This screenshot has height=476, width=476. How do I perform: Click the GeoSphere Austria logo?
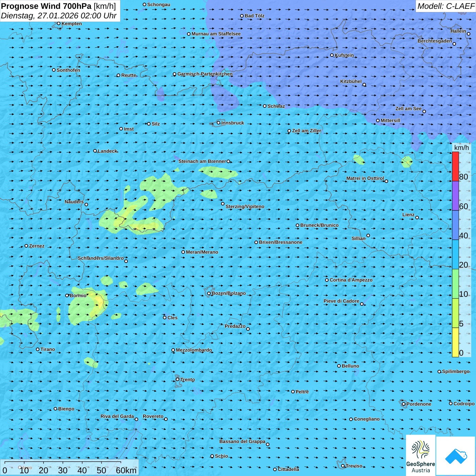pyautogui.click(x=421, y=455)
